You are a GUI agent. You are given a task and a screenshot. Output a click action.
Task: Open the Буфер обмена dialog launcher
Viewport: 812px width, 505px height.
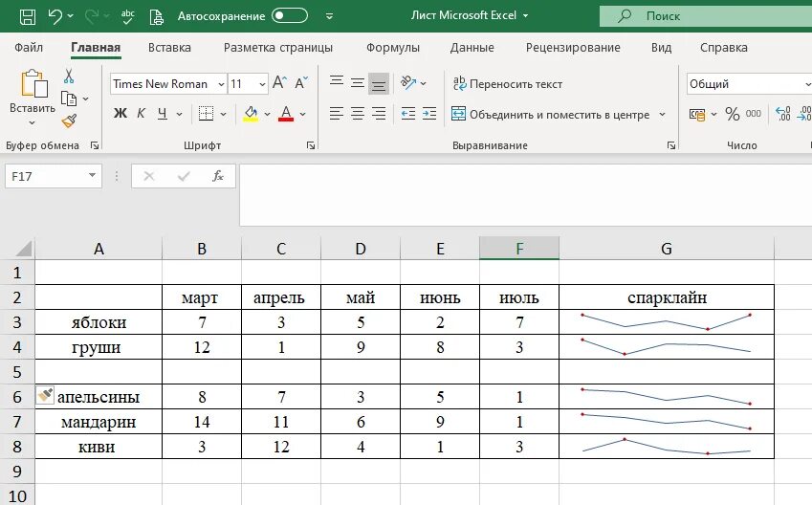(95, 145)
